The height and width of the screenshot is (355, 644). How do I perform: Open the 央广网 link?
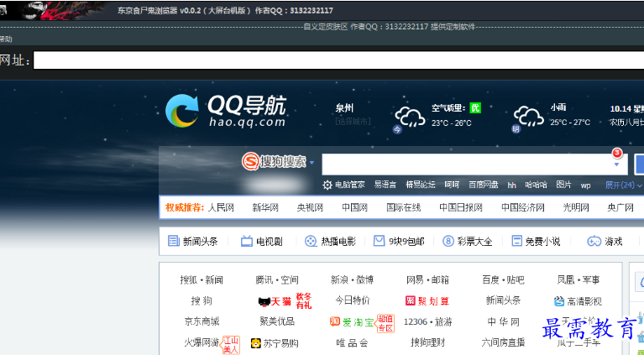(620, 207)
